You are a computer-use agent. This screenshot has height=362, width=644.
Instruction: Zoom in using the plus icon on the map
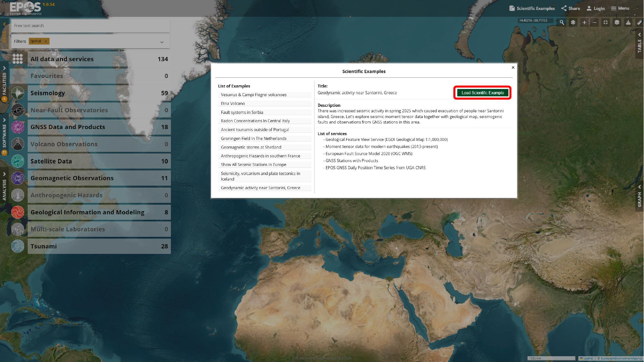point(584,23)
